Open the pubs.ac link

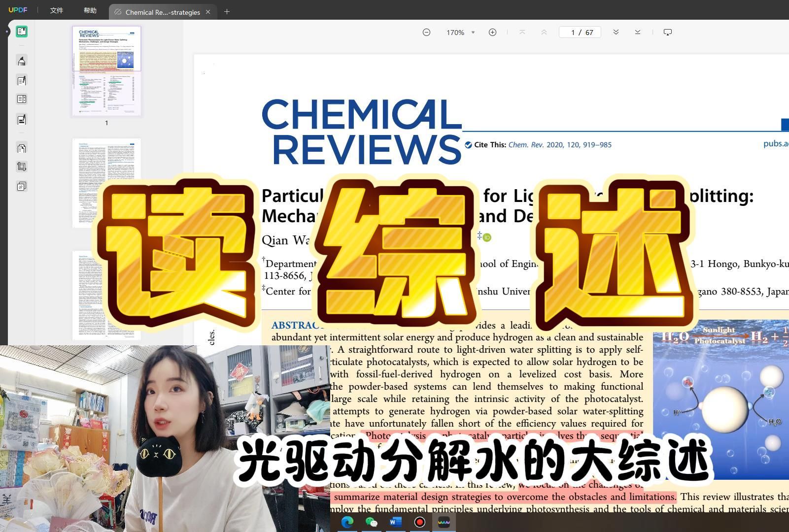(x=776, y=143)
